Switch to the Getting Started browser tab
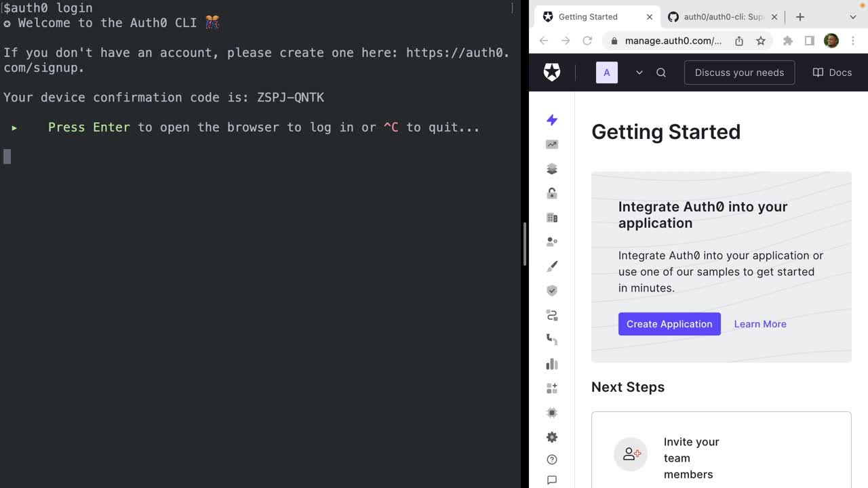Viewport: 868px width, 488px height. click(597, 16)
